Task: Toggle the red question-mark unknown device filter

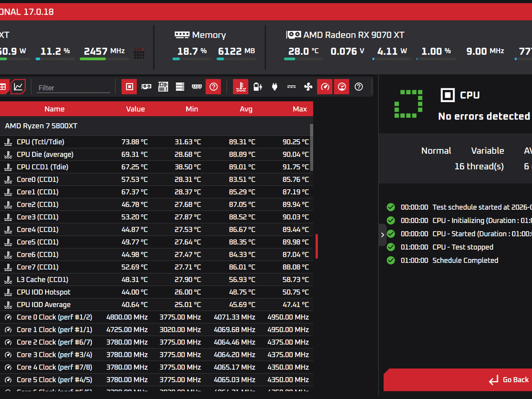Action: click(x=213, y=87)
